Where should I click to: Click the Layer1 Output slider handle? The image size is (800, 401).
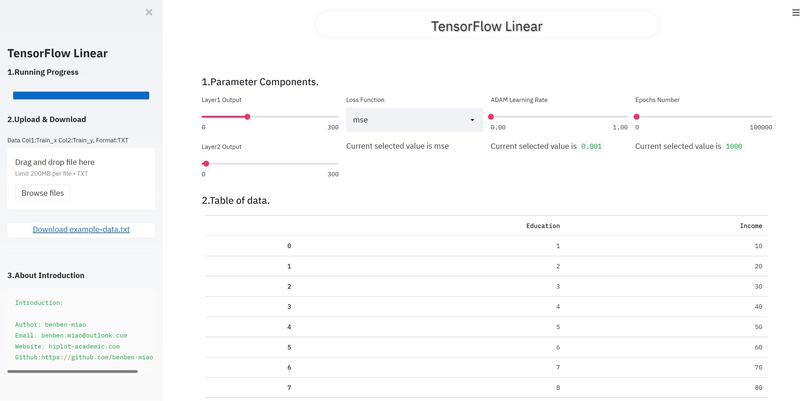coord(247,117)
